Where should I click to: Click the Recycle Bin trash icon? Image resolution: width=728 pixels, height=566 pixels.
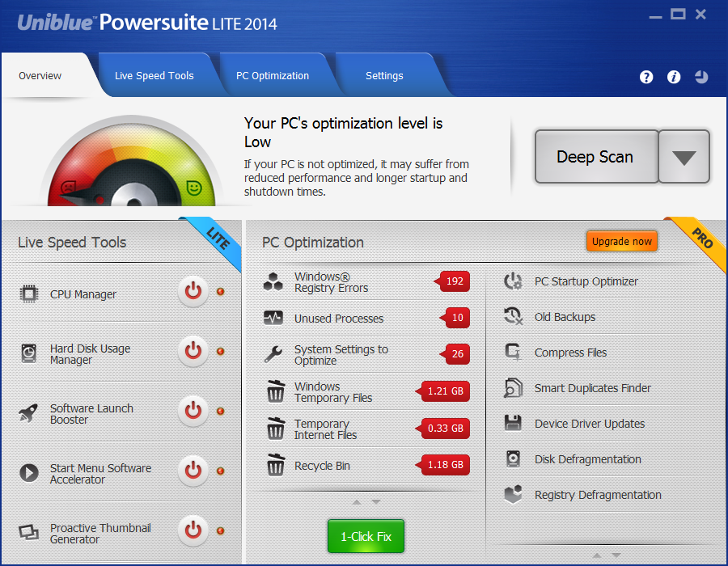(x=275, y=465)
